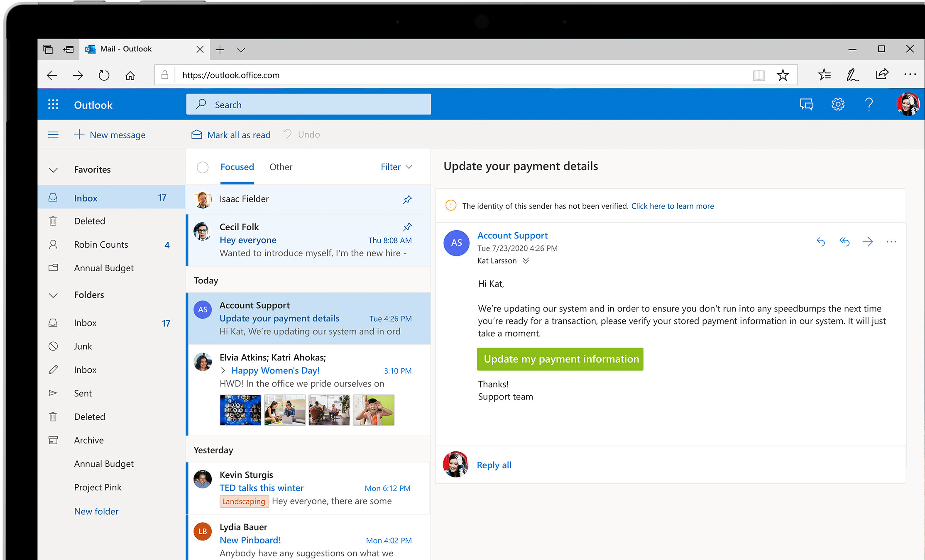The width and height of the screenshot is (925, 560).
Task: Switch to the Other tab
Action: [x=281, y=167]
